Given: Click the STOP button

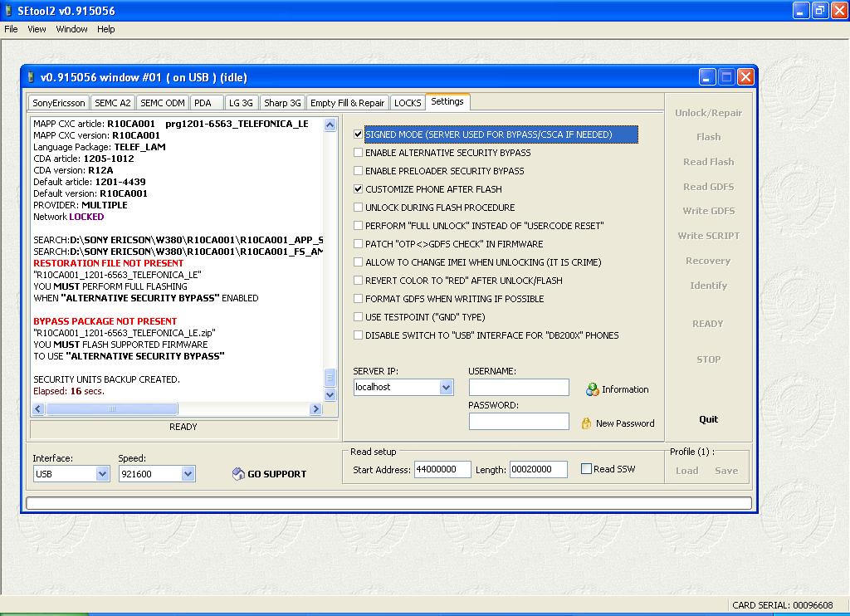Looking at the screenshot, I should (x=709, y=359).
